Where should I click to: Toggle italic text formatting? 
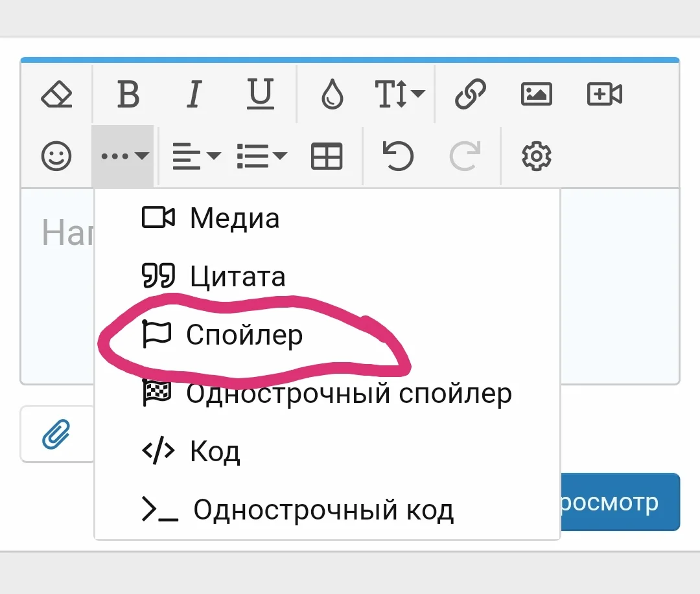[193, 94]
